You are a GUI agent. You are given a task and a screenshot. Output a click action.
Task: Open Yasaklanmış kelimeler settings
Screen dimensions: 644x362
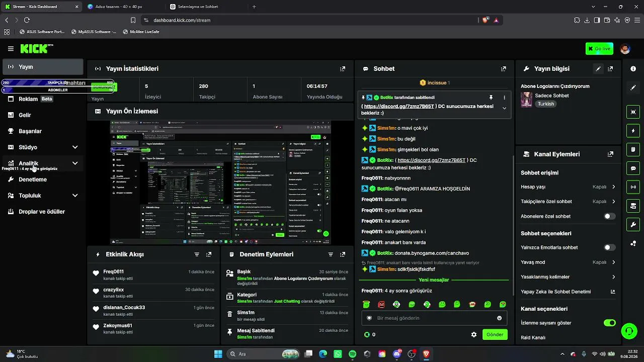point(568,277)
